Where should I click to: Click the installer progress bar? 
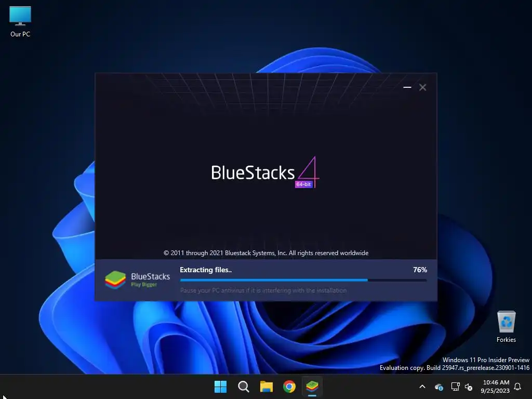point(303,280)
